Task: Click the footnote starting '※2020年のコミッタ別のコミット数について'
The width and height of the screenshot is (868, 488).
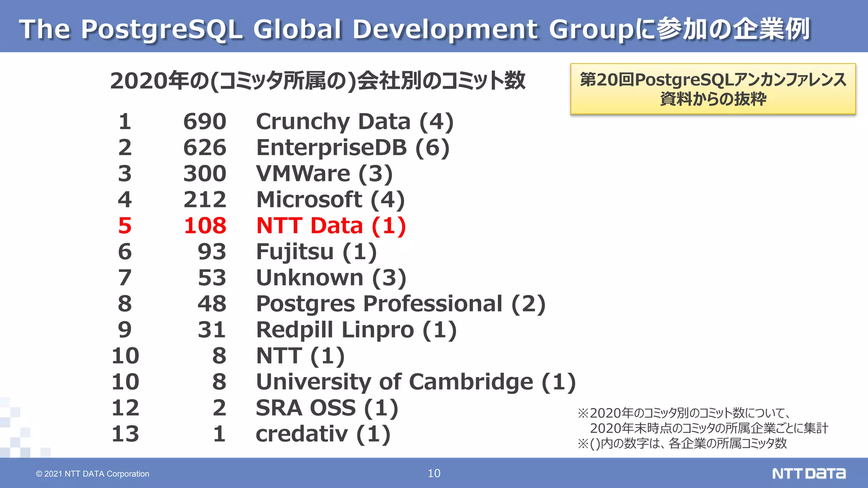Action: [684, 413]
